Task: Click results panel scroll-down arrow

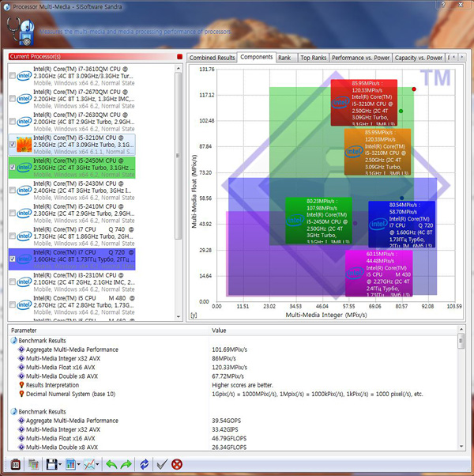Action: coord(461,447)
